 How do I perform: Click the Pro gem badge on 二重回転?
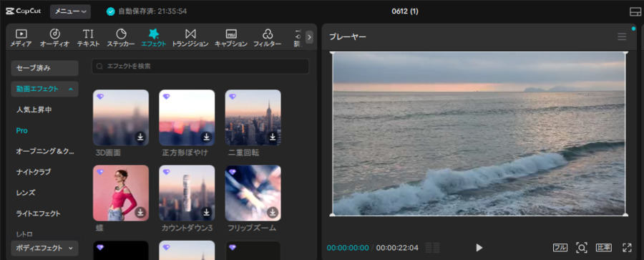[233, 97]
